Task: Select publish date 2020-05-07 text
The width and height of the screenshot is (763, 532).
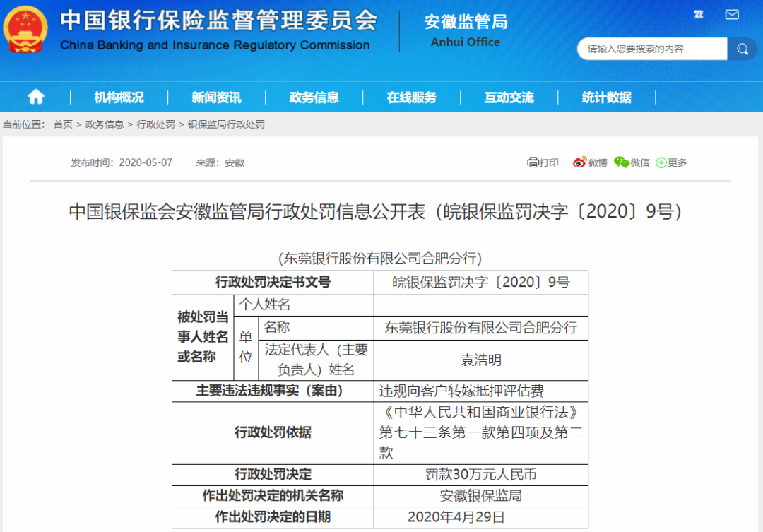Action: coord(146,162)
